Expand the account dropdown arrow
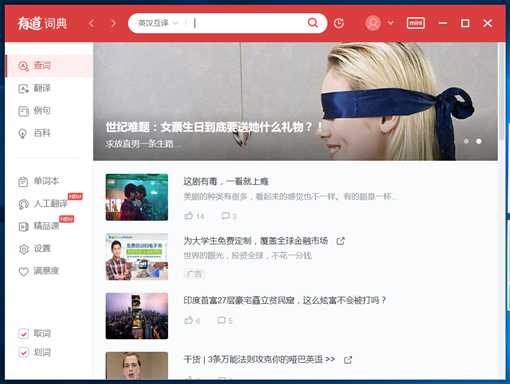Image resolution: width=510 pixels, height=384 pixels. click(x=391, y=23)
